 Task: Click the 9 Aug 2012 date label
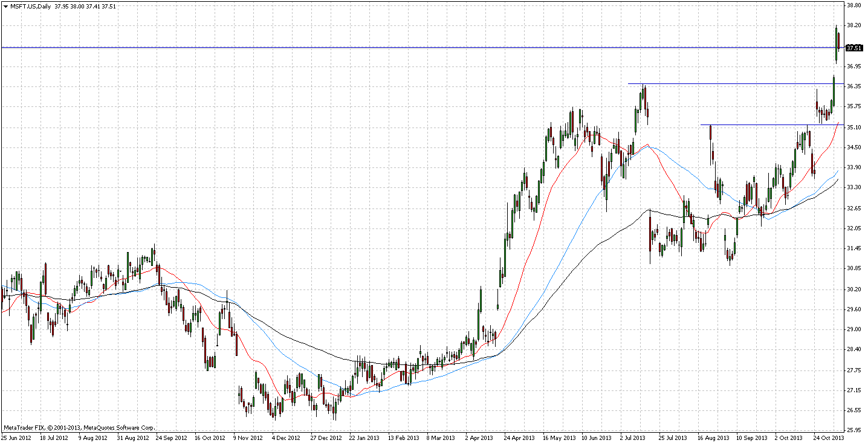tap(93, 438)
